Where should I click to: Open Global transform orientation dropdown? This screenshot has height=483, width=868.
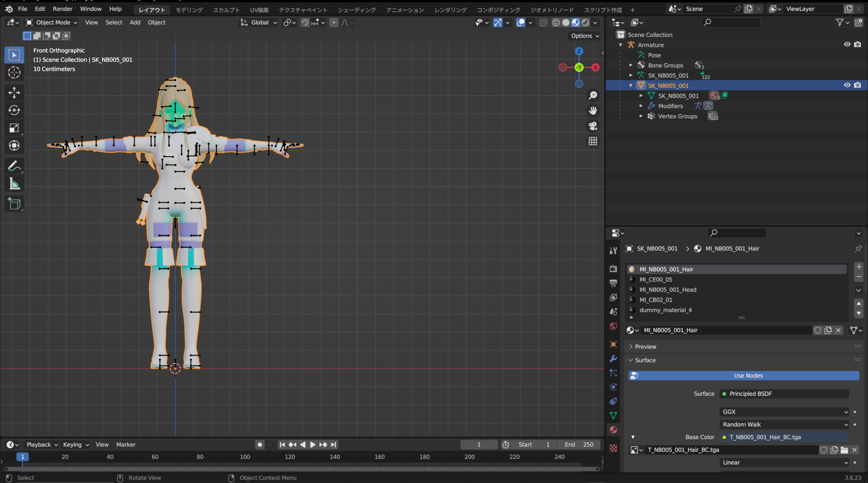[258, 23]
